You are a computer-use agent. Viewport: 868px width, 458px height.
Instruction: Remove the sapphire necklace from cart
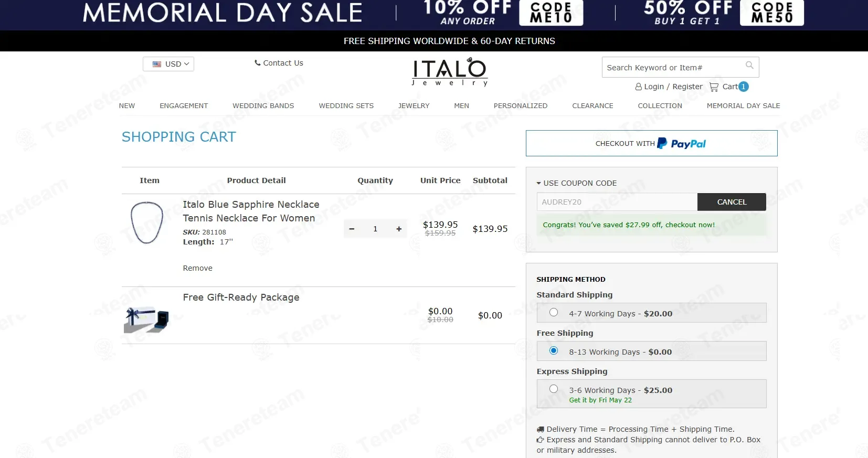[198, 268]
